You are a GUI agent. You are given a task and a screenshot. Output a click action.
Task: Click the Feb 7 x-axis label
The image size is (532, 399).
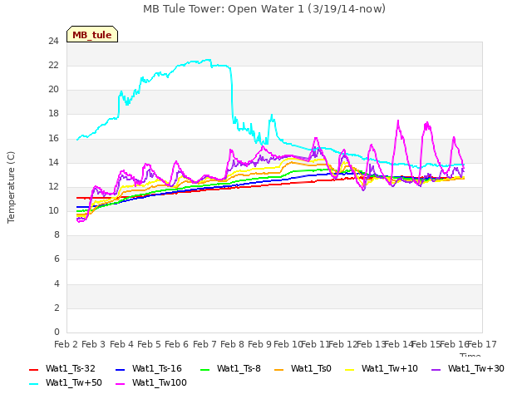tap(204, 344)
